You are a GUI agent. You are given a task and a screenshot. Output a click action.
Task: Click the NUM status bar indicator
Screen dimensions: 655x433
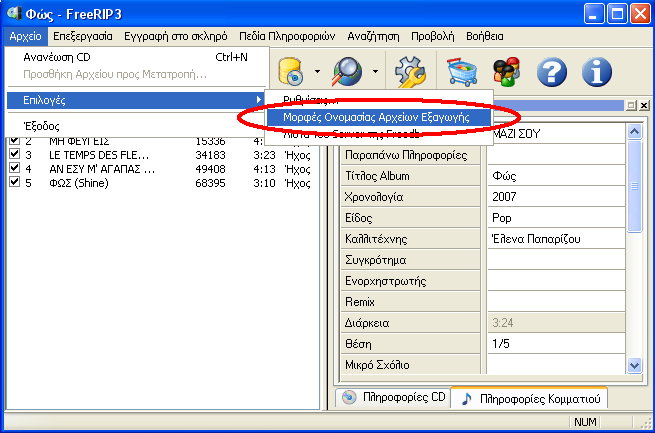point(585,422)
